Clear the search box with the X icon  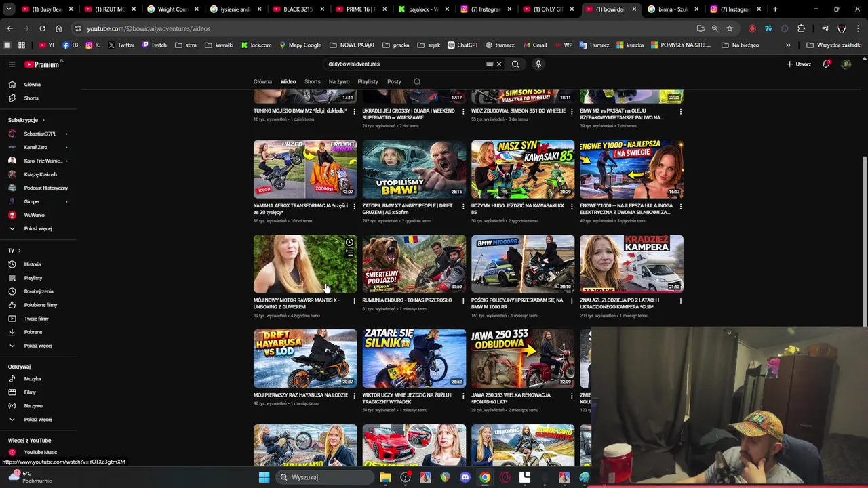point(498,64)
